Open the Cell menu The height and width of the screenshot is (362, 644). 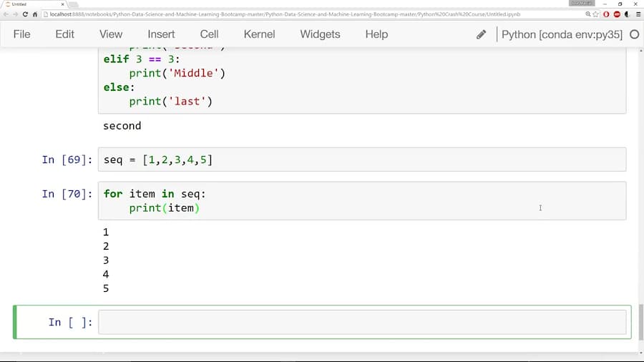(209, 34)
